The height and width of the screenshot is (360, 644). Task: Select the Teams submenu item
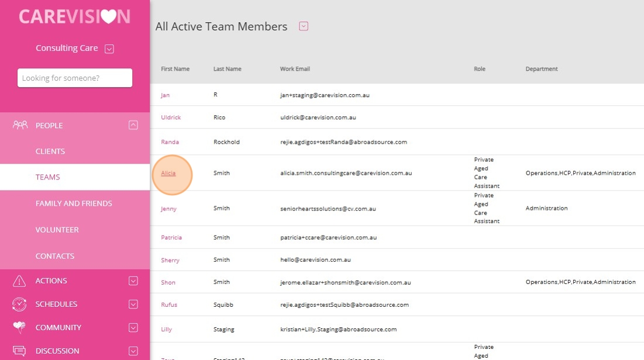(47, 177)
